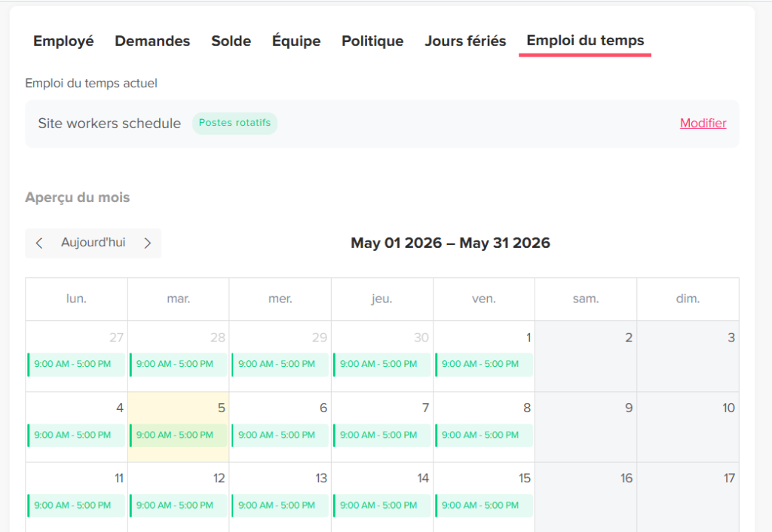The height and width of the screenshot is (532, 772).
Task: Select the shift on April 27
Action: pyautogui.click(x=76, y=365)
